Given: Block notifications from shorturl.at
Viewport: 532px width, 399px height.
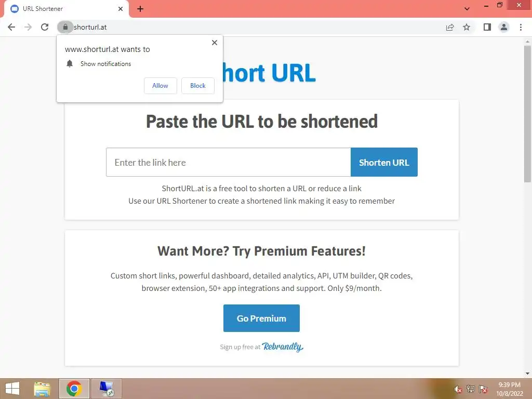Looking at the screenshot, I should pos(198,86).
